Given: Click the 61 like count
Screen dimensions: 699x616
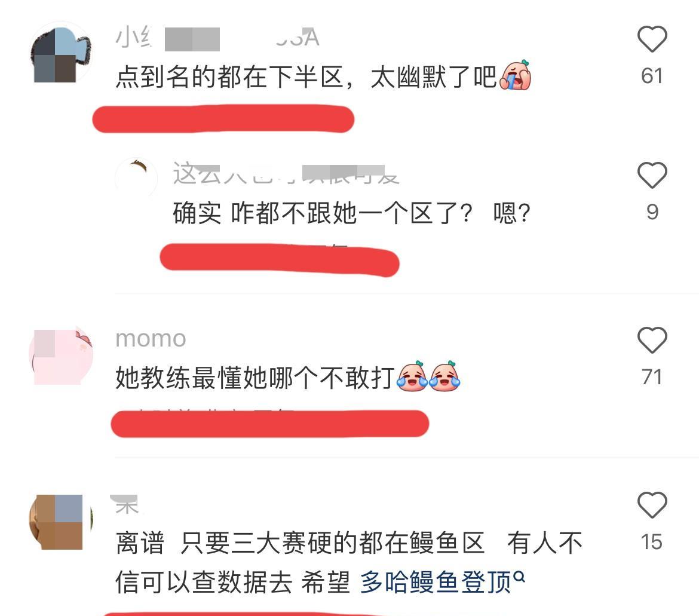Looking at the screenshot, I should click(652, 76).
